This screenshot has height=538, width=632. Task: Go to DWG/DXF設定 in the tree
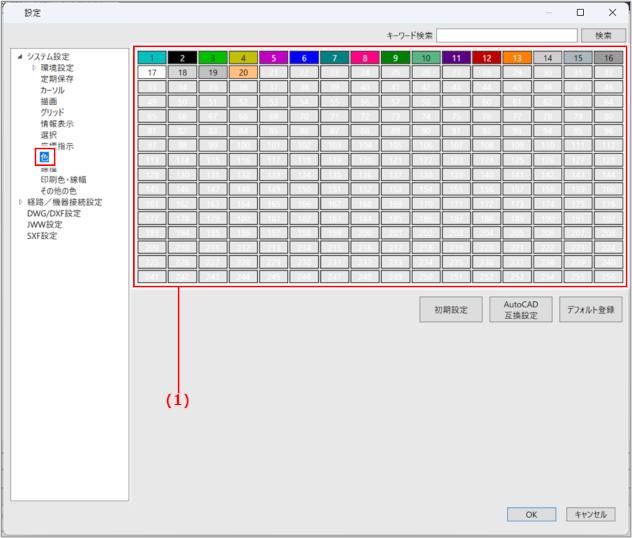pos(53,213)
